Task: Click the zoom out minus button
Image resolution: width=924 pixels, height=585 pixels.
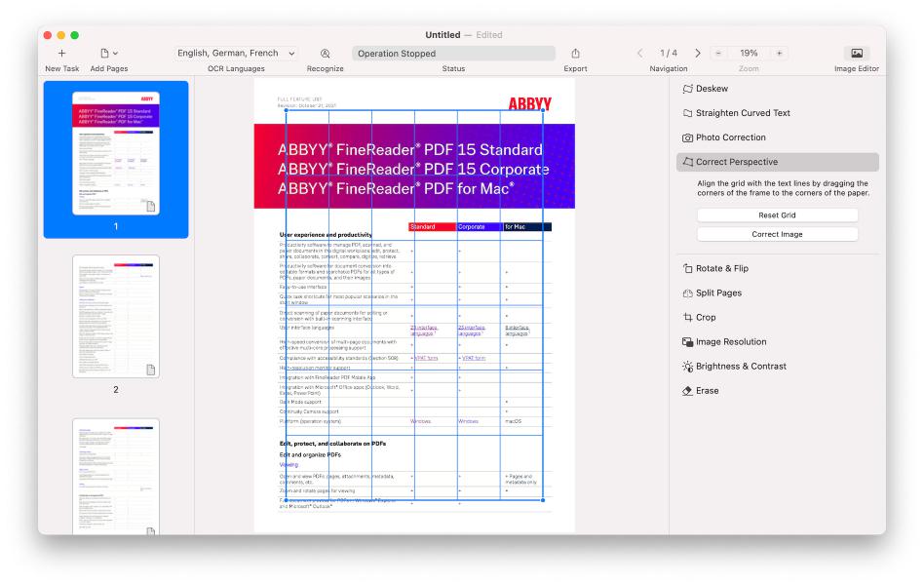Action: (x=718, y=53)
